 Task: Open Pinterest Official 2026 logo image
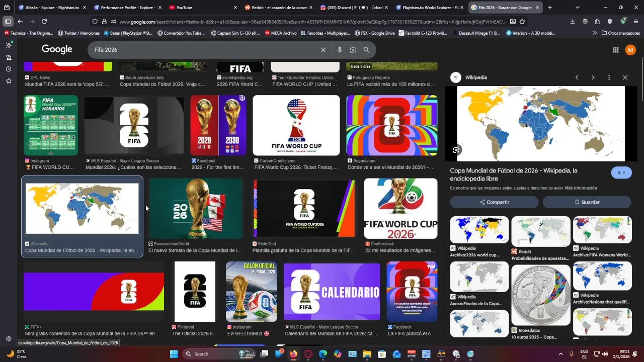point(195,292)
